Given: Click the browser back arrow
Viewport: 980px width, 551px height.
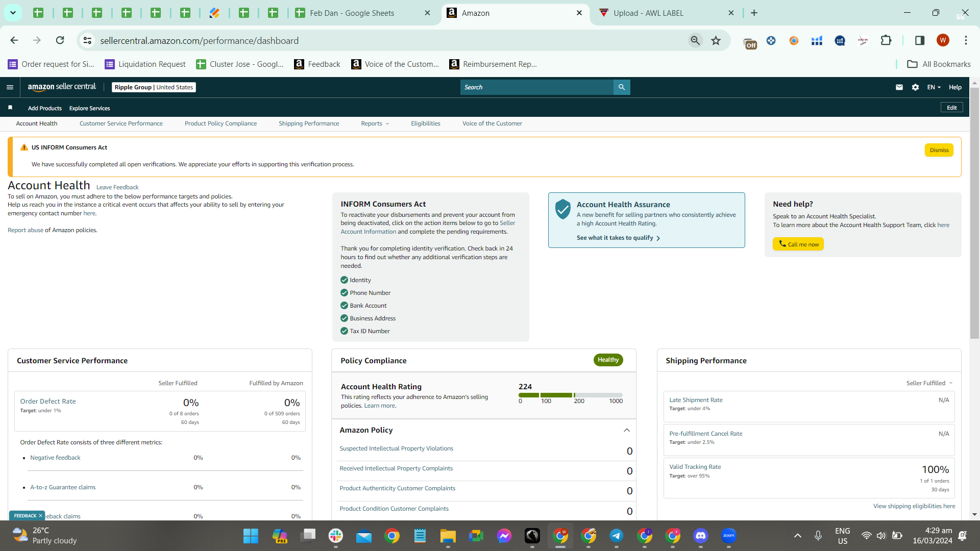Looking at the screenshot, I should coord(14,40).
